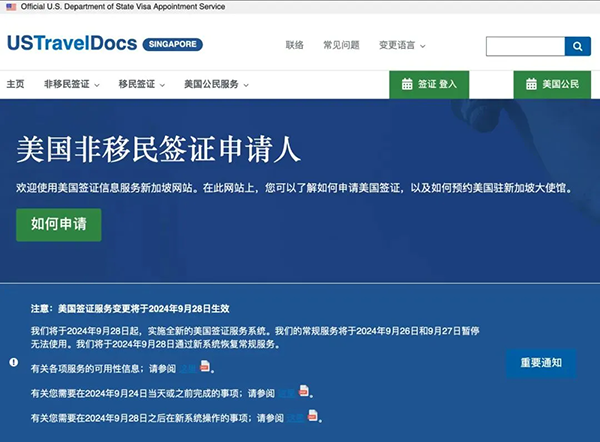600x442 pixels.
Task: Open PDF icon beside 可用性信息 line
Action: 205,366
